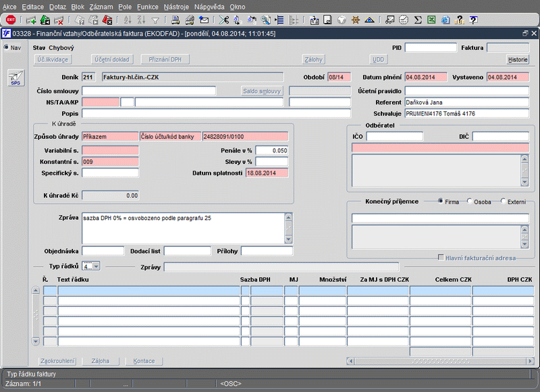Select the Firma radio button

tap(441, 201)
